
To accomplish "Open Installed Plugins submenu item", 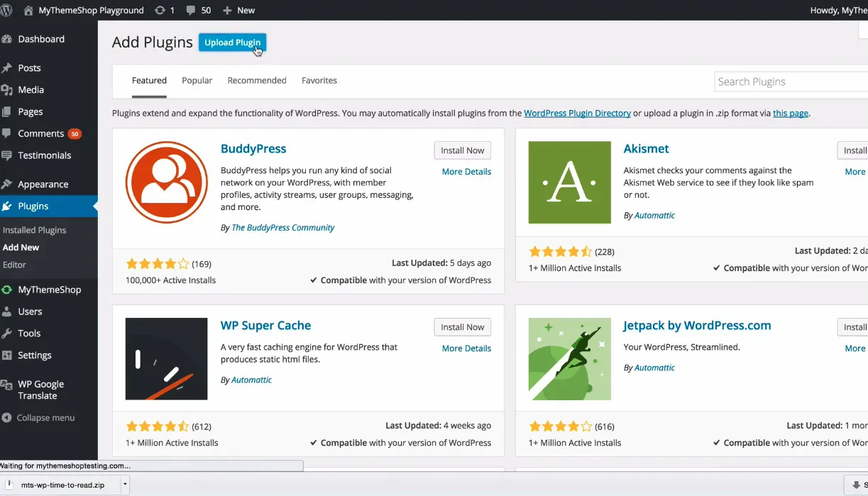I will 34,230.
